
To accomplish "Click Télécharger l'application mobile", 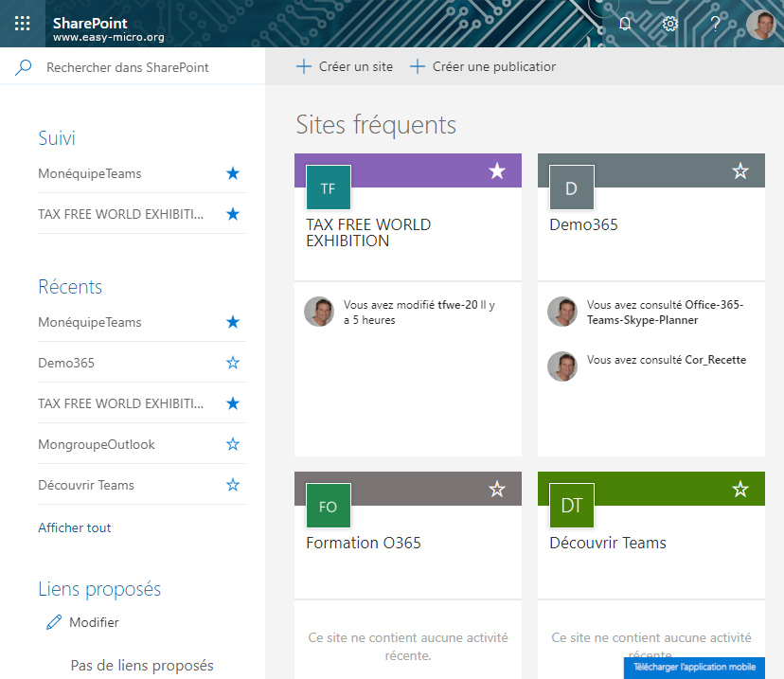I will pyautogui.click(x=694, y=668).
